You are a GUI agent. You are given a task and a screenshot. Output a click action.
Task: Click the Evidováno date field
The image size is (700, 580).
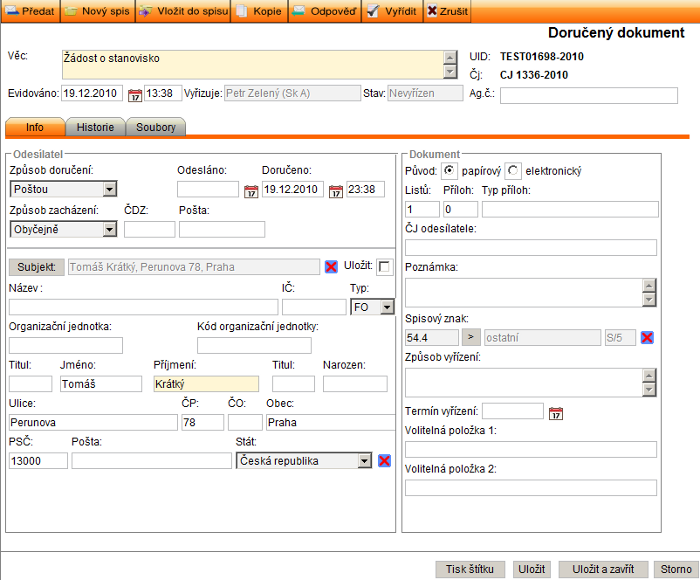coord(92,93)
